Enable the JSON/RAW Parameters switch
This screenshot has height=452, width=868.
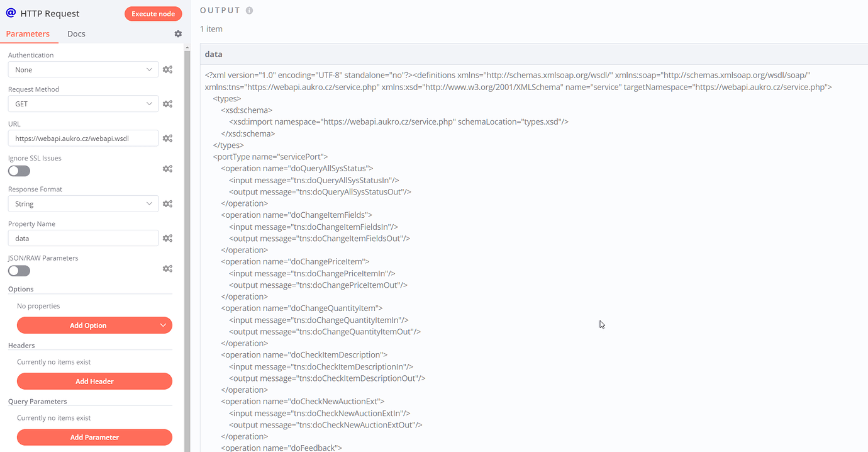click(x=19, y=271)
